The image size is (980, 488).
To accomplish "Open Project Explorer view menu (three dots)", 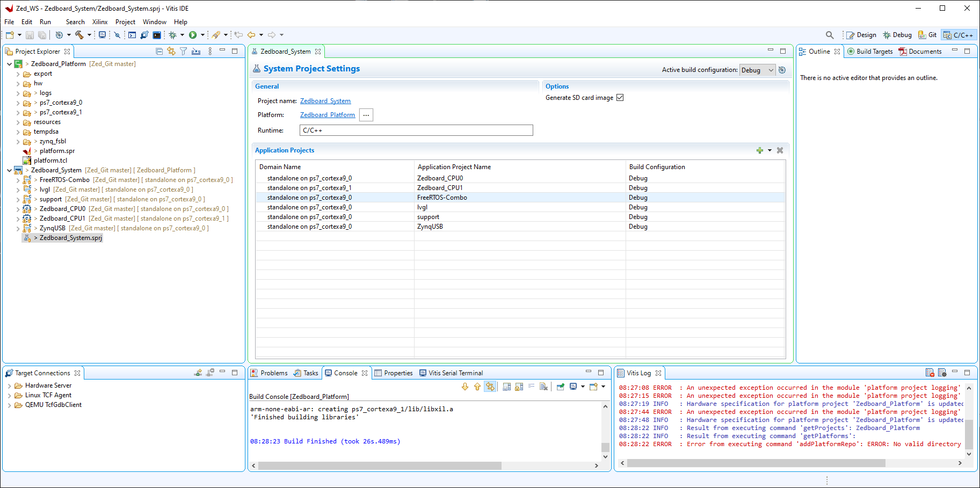I will (x=210, y=51).
